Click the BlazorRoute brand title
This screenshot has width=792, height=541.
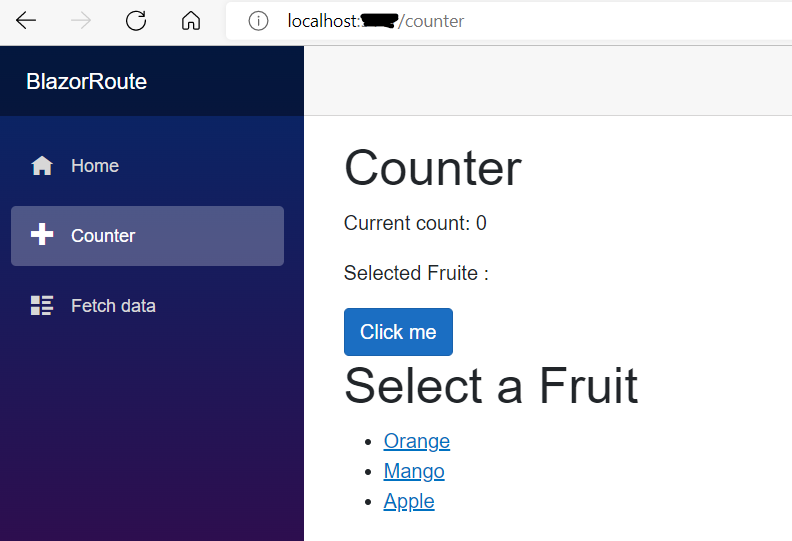click(86, 81)
